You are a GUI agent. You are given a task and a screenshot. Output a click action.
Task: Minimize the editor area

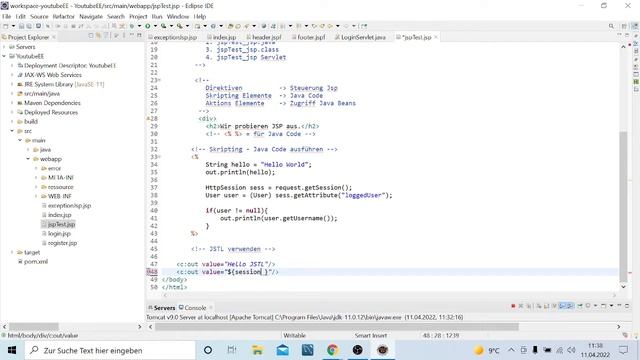point(619,36)
